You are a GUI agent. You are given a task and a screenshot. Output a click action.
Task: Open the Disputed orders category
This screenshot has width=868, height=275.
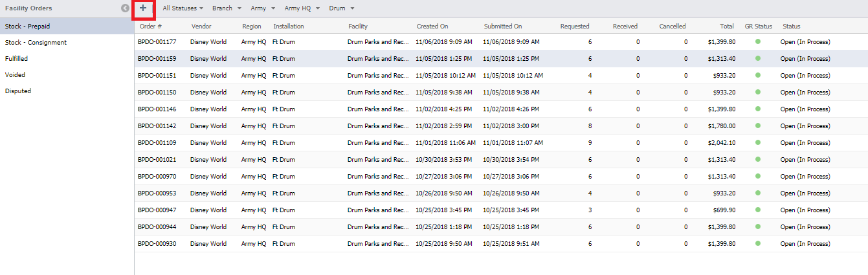point(18,91)
